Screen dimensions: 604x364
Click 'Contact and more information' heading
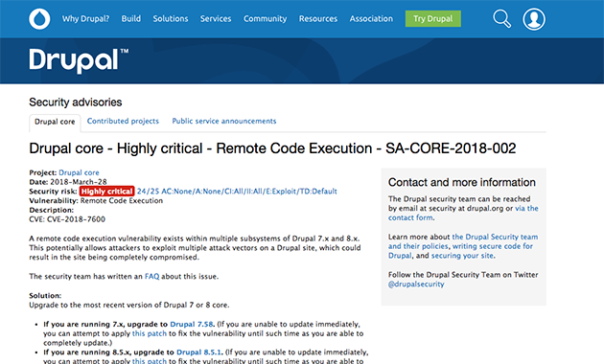[462, 182]
